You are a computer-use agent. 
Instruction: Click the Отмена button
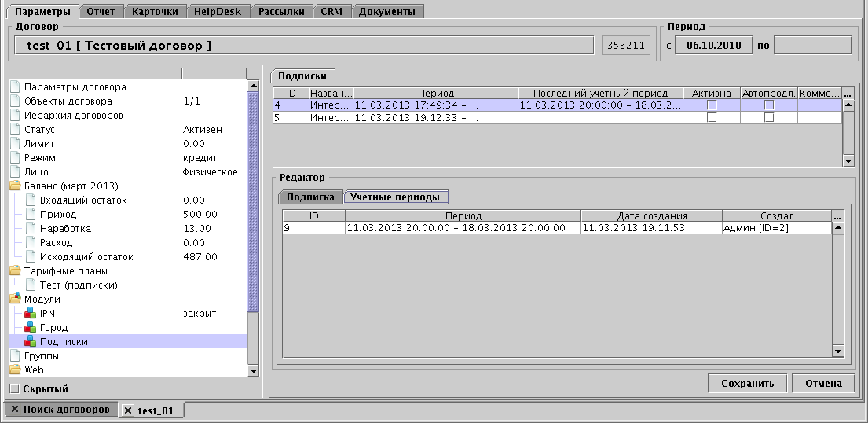(x=822, y=384)
